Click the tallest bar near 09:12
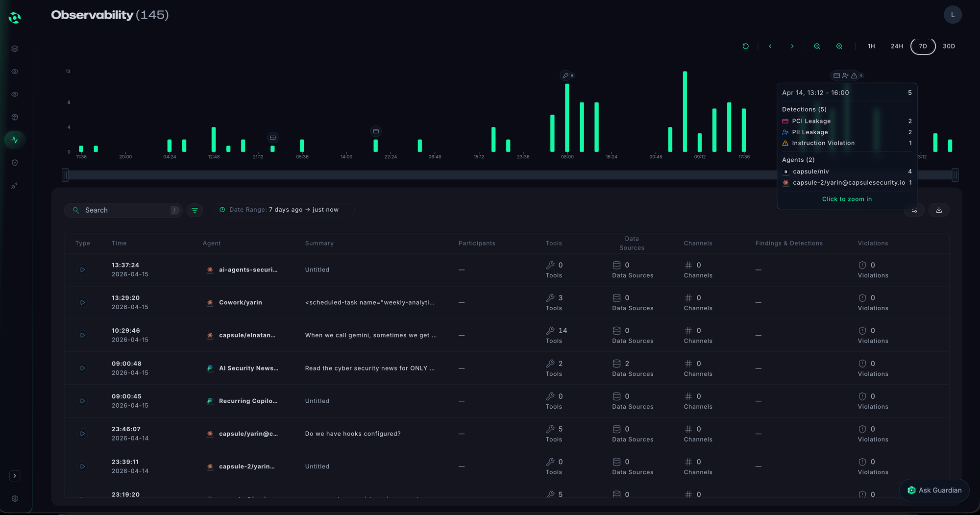 [x=685, y=111]
